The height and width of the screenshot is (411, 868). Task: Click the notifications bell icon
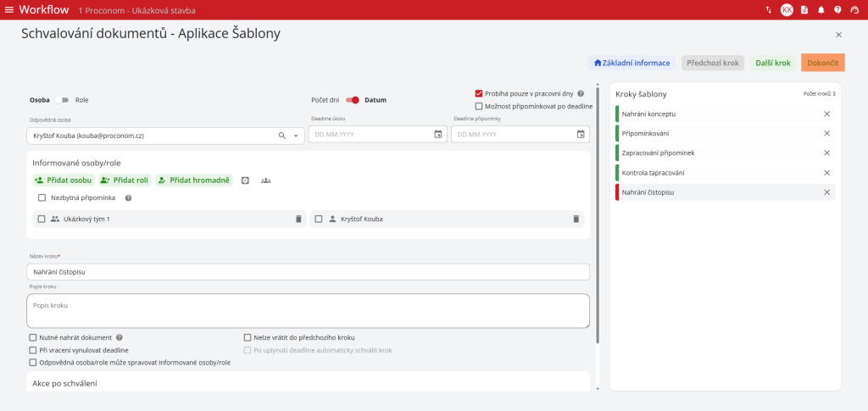point(821,10)
